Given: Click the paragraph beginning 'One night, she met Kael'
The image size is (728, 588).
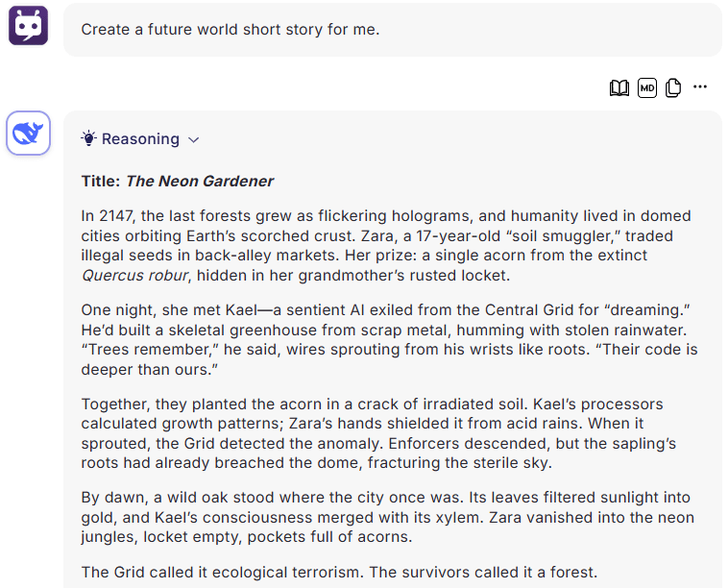Looking at the screenshot, I should coord(389,339).
